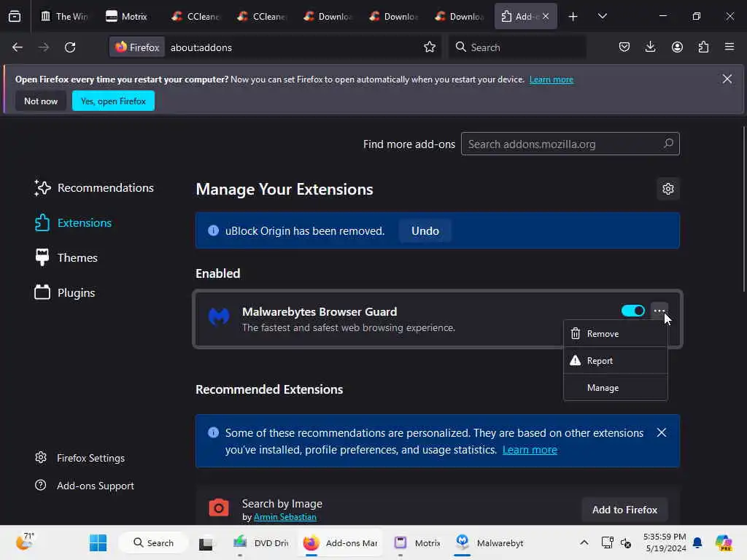The height and width of the screenshot is (560, 747).
Task: Click the taskbar Search box
Action: [153, 542]
